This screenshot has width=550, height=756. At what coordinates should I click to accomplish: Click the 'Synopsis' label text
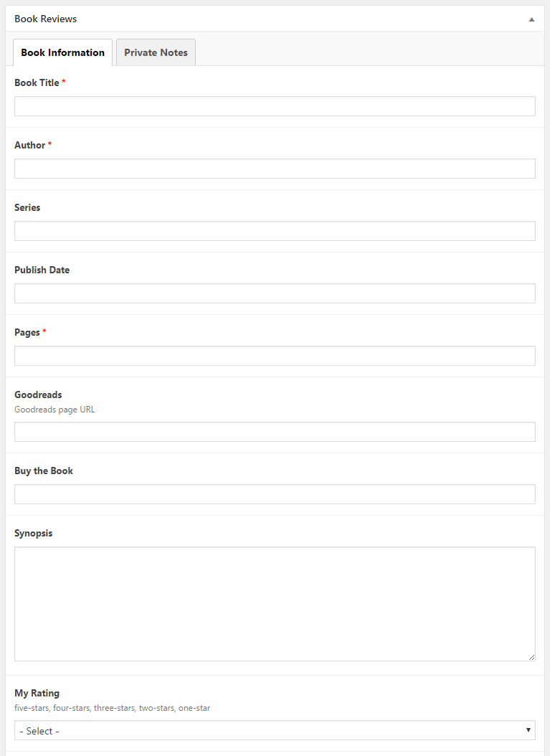[x=33, y=533]
